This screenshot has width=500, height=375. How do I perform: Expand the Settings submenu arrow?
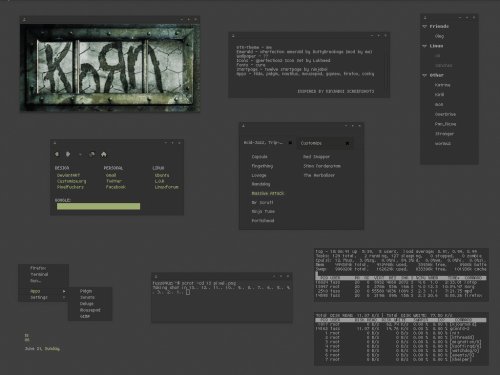coord(64,297)
